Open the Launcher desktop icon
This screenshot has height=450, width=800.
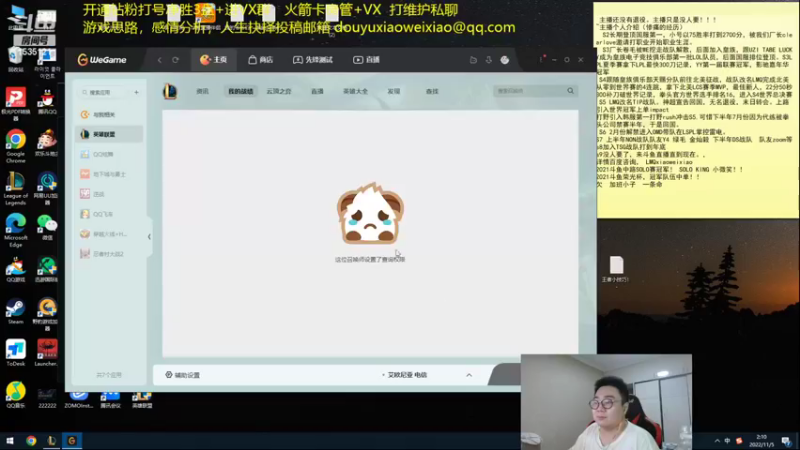pyautogui.click(x=47, y=353)
